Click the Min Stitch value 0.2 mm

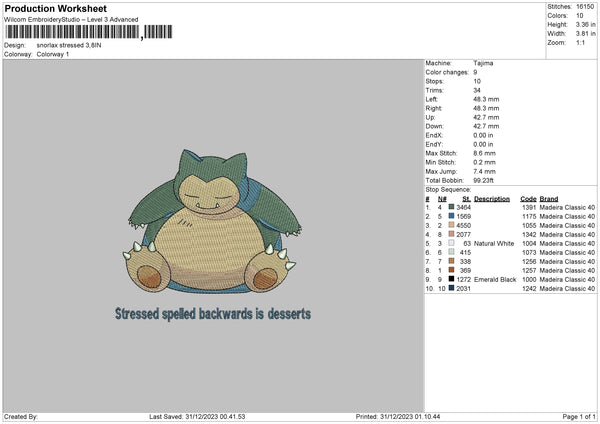click(x=484, y=162)
